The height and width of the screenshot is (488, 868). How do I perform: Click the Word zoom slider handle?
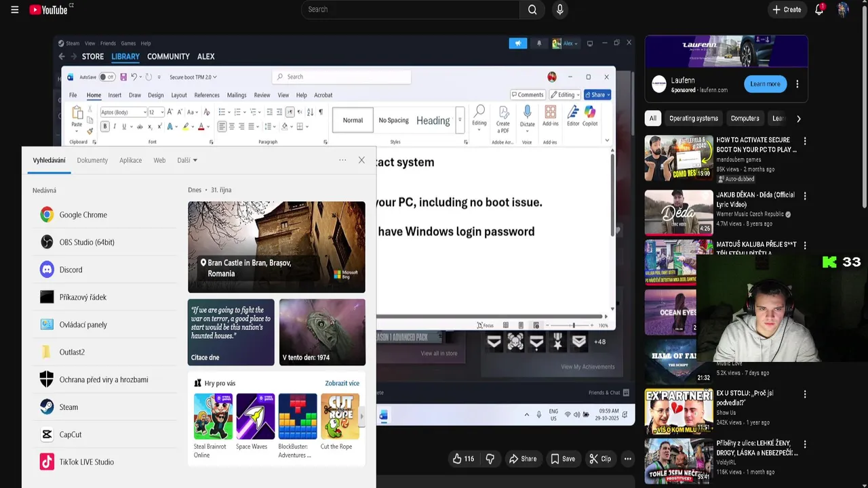574,325
